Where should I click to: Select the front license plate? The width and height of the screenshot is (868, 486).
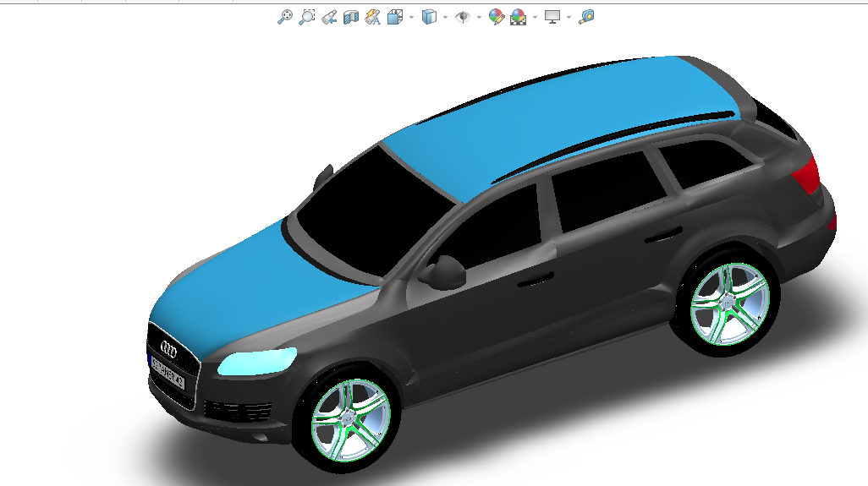[x=168, y=372]
